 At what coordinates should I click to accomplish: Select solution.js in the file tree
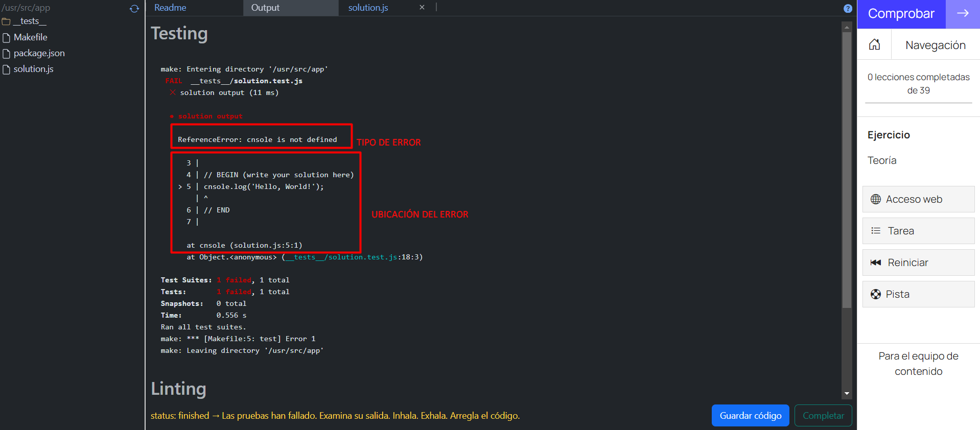coord(33,69)
